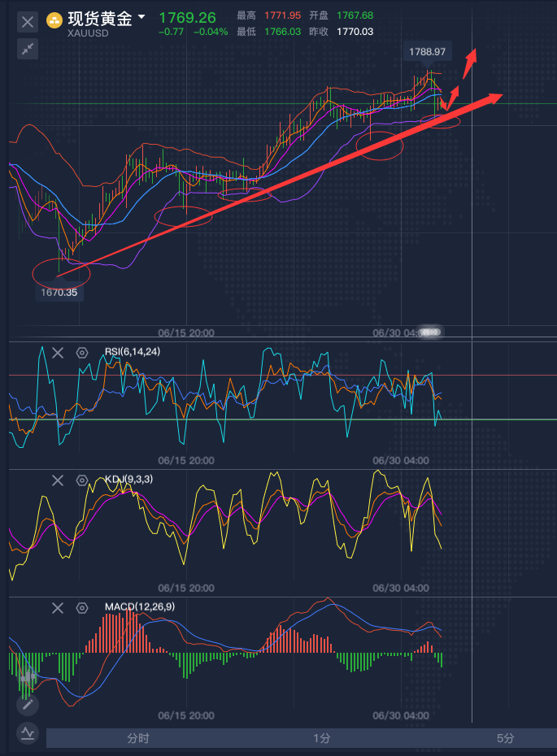Switch to the 分时 timeframe tab
This screenshot has height=756, width=557.
[138, 738]
